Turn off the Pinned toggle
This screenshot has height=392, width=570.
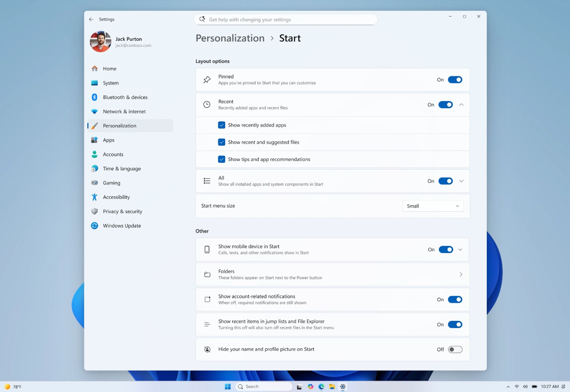pos(455,80)
